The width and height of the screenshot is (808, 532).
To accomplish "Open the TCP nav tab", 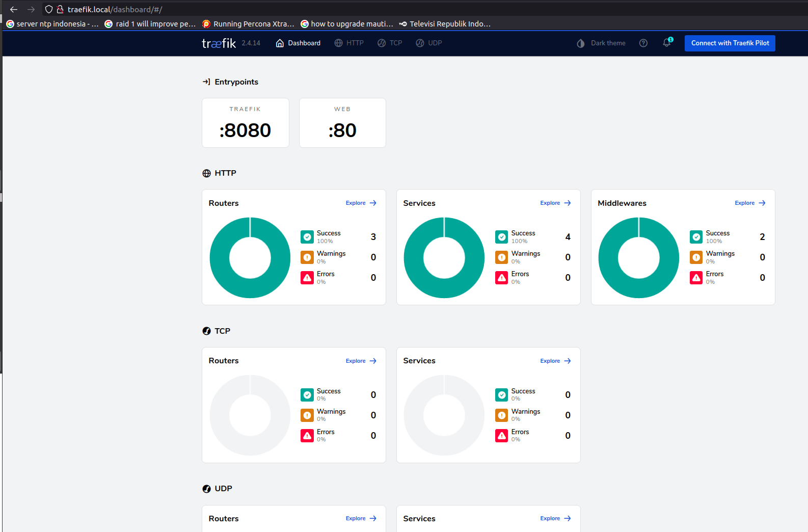I will pyautogui.click(x=390, y=43).
